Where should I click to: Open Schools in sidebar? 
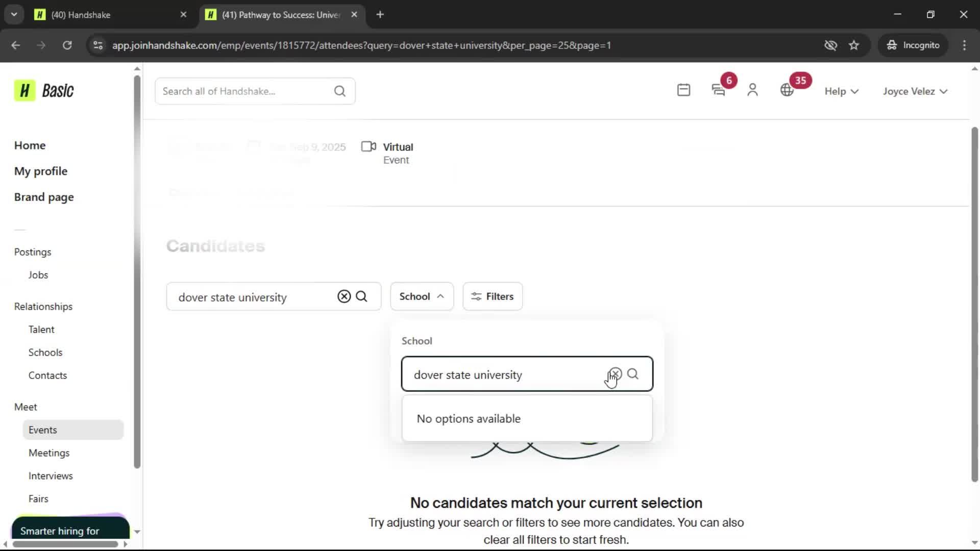coord(45,353)
